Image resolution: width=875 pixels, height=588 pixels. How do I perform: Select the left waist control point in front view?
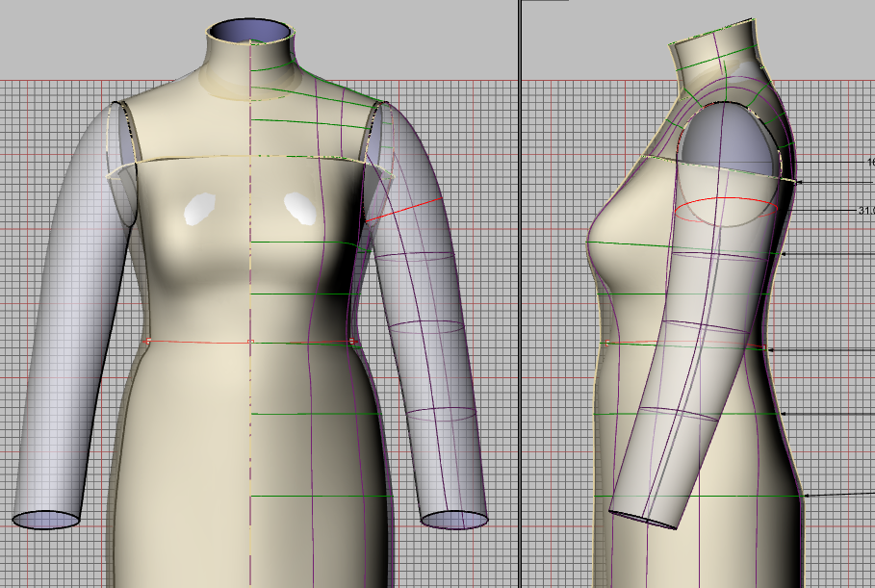148,341
